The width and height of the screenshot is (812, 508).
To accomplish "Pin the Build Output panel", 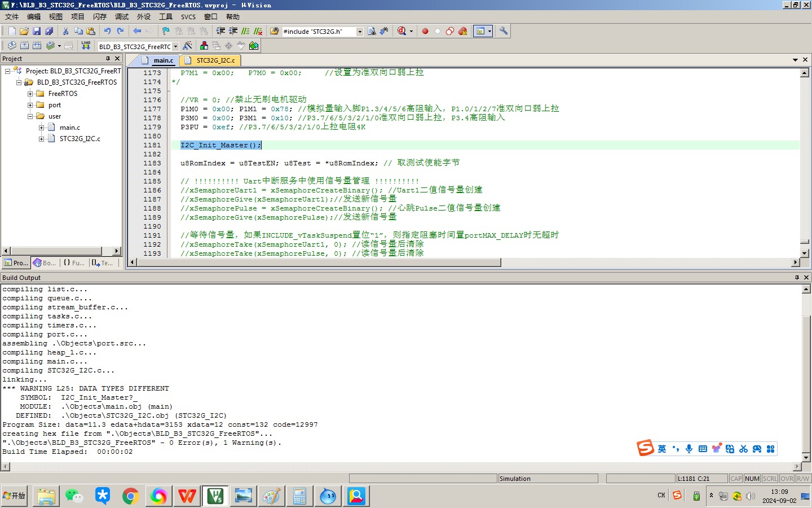I will (797, 278).
